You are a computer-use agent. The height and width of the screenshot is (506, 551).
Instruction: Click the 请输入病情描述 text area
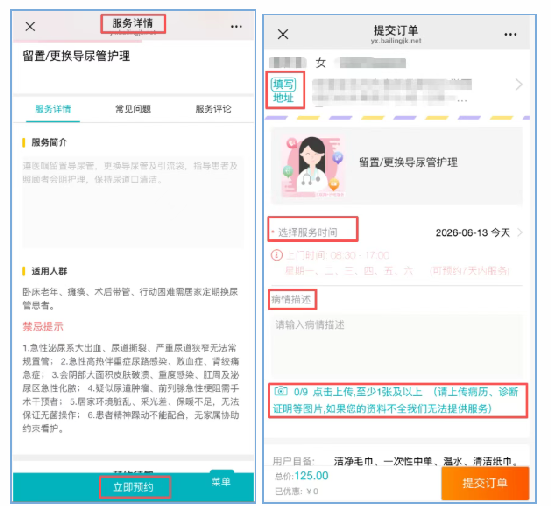(x=396, y=346)
